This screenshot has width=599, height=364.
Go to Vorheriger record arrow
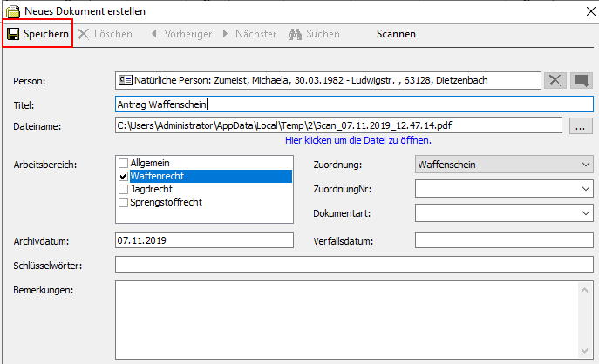(x=154, y=34)
